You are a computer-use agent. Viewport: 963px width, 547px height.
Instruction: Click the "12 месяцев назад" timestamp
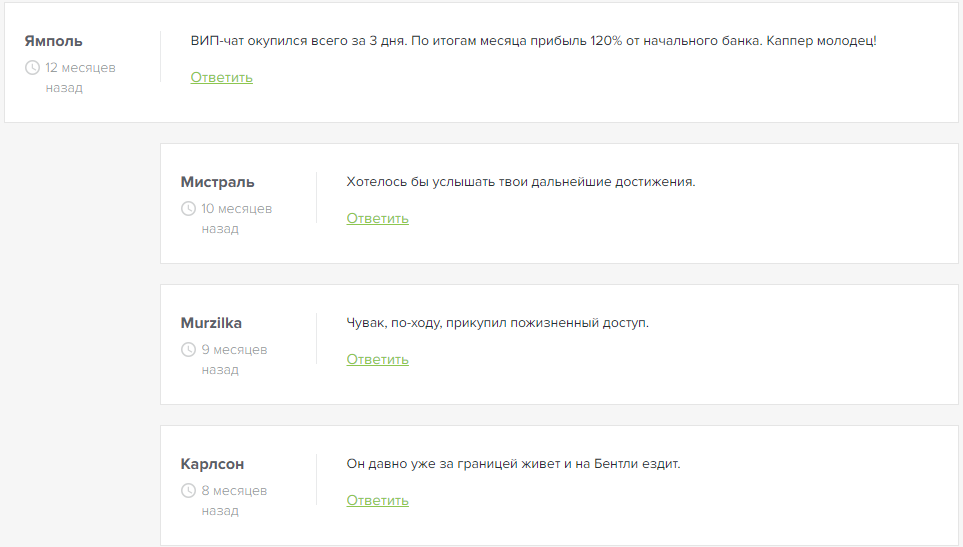79,78
